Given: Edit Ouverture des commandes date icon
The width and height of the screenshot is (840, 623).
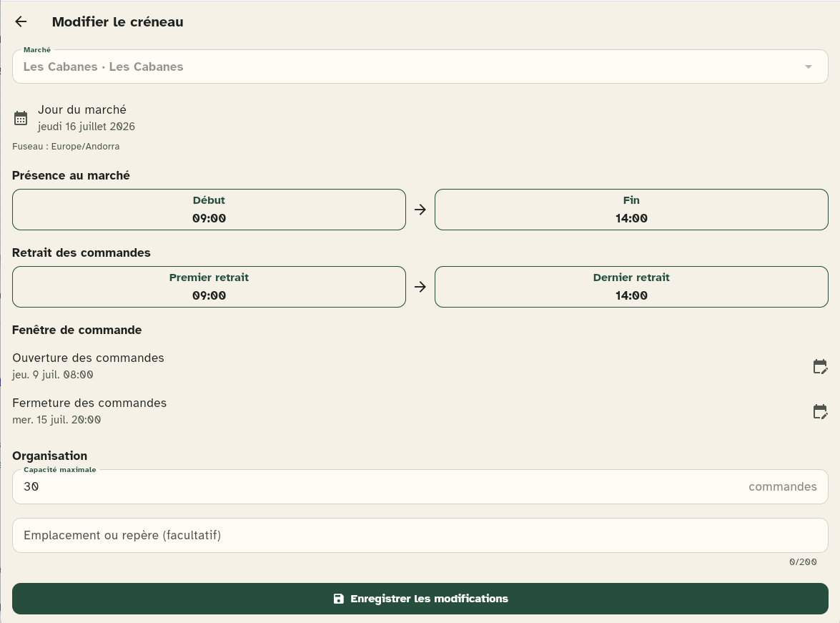Looking at the screenshot, I should click(820, 367).
